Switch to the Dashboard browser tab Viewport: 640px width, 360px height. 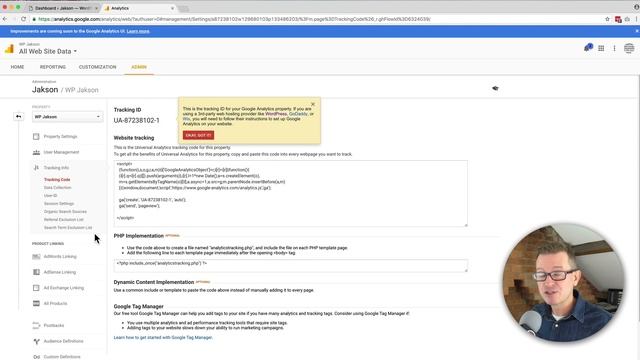(x=63, y=8)
